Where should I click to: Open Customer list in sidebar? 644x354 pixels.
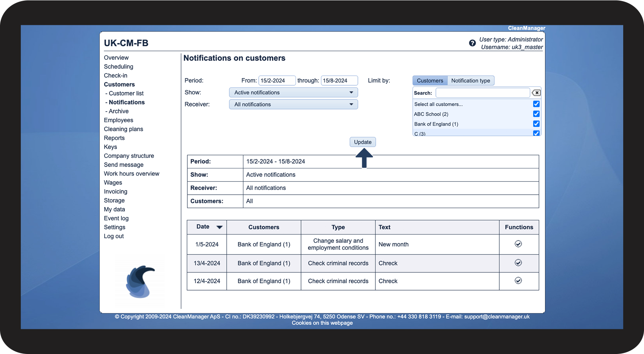coord(126,93)
